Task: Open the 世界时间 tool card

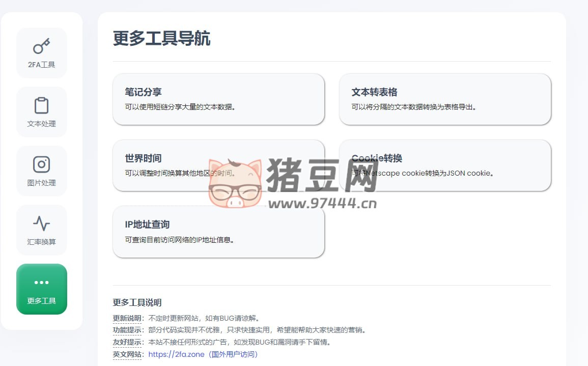Action: (x=218, y=165)
